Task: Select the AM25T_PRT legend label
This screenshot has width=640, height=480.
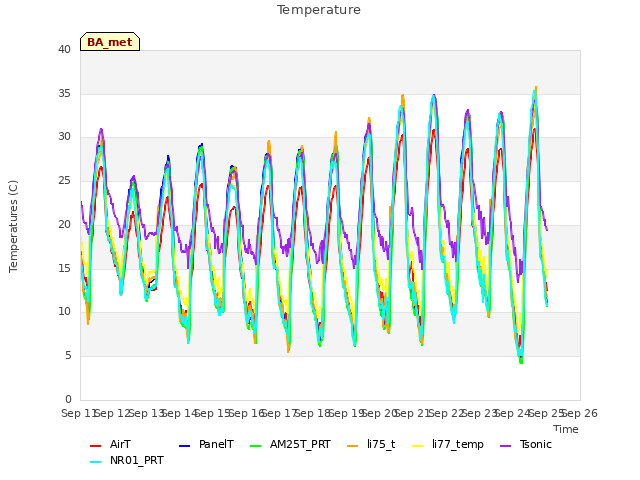Action: tap(300, 444)
